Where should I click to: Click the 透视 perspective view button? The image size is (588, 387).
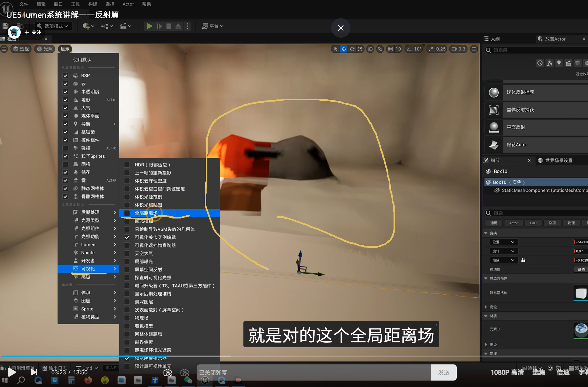coord(21,49)
